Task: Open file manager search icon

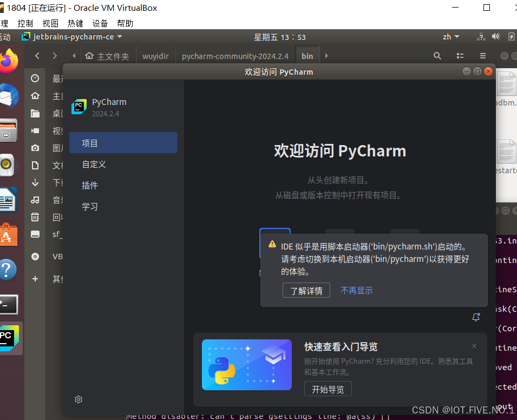Action: point(437,56)
